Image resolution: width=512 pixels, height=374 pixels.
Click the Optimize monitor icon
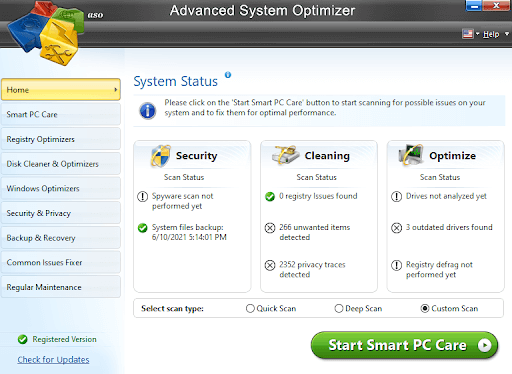click(411, 155)
